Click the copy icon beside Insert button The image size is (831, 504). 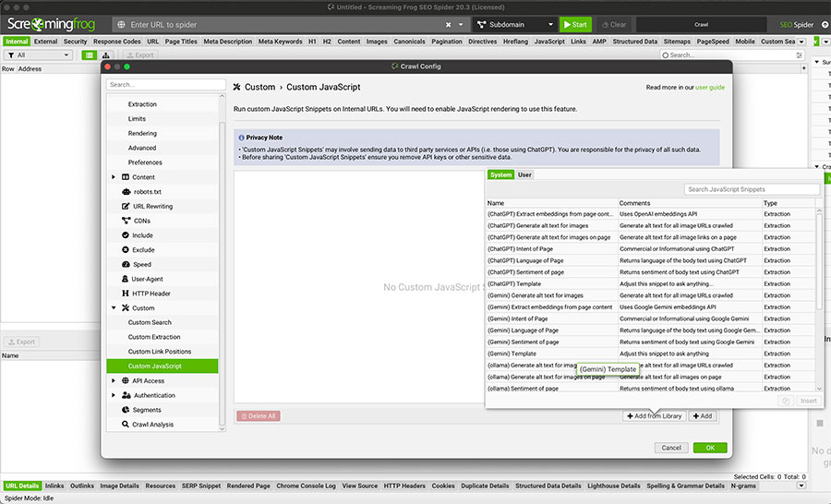point(786,402)
